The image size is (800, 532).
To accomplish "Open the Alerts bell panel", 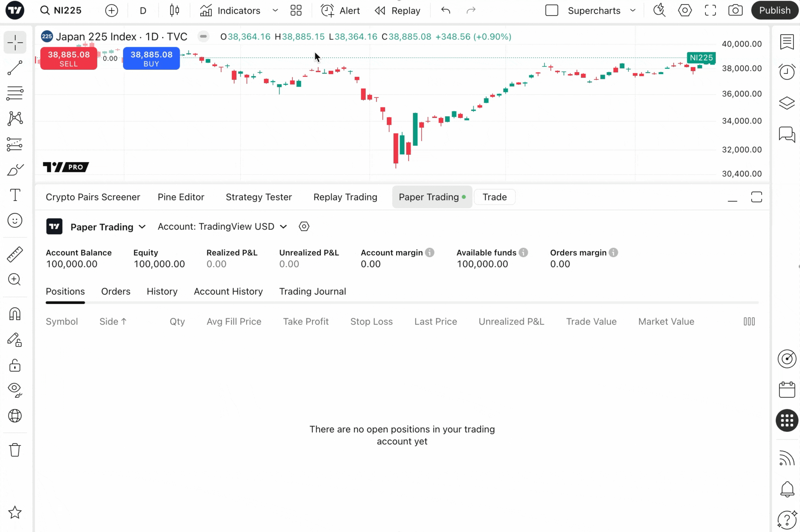I will pyautogui.click(x=787, y=489).
